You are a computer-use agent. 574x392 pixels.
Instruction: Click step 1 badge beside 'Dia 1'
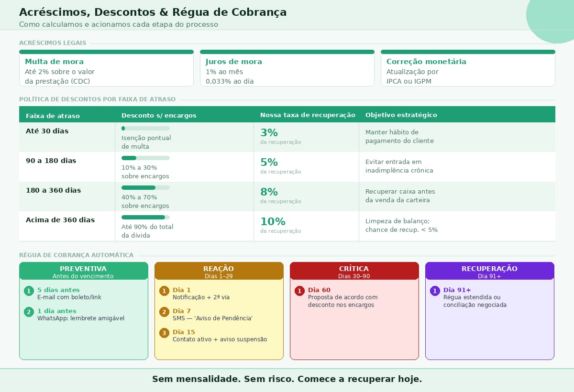tap(164, 291)
